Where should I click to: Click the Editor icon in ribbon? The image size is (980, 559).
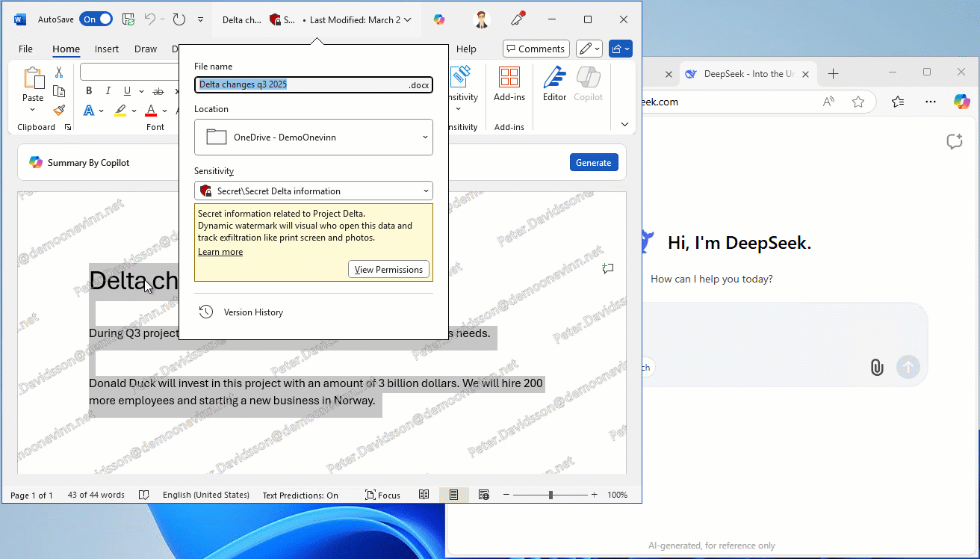[x=554, y=84]
